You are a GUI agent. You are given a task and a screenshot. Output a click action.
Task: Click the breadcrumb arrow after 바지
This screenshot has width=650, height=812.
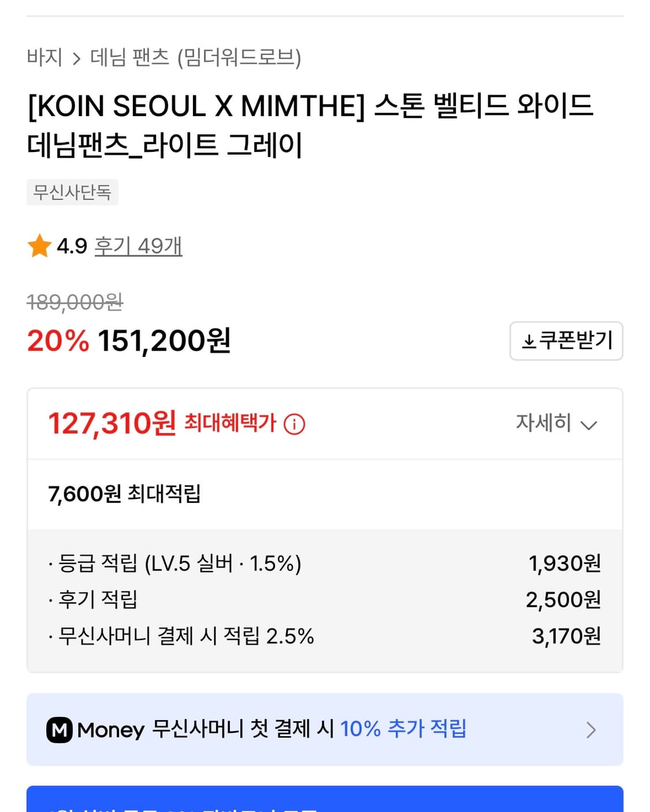[x=76, y=58]
